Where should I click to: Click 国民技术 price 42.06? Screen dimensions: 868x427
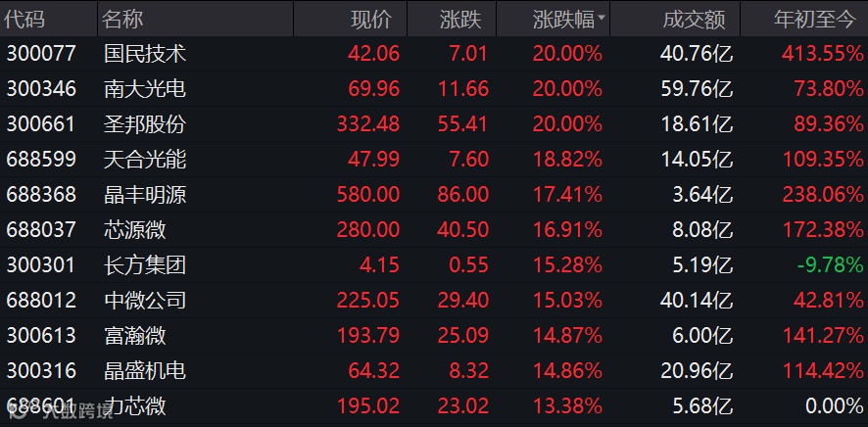[373, 54]
